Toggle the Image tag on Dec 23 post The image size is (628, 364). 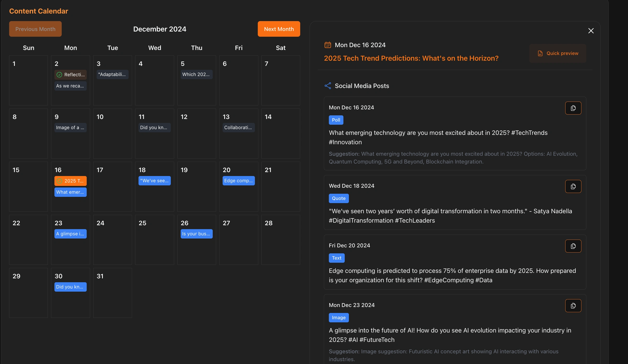338,317
